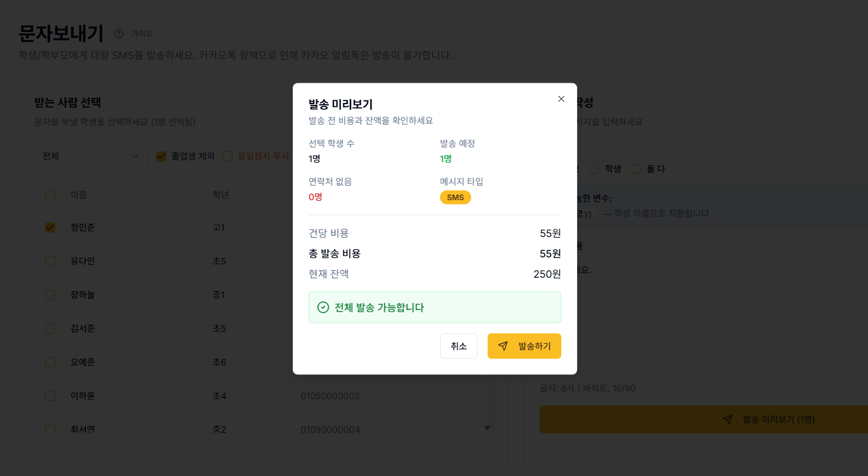This screenshot has width=868, height=476.
Task: Select the 학생 radio button
Action: pos(594,168)
